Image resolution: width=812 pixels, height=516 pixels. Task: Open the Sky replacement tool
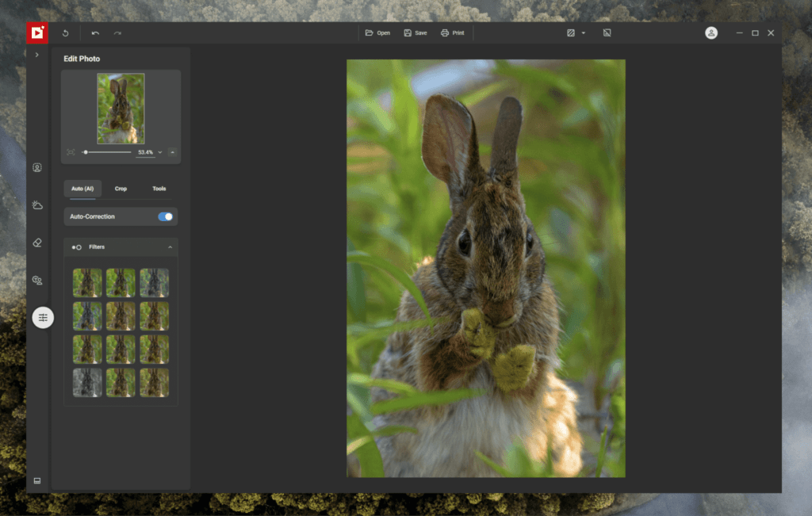click(37, 204)
